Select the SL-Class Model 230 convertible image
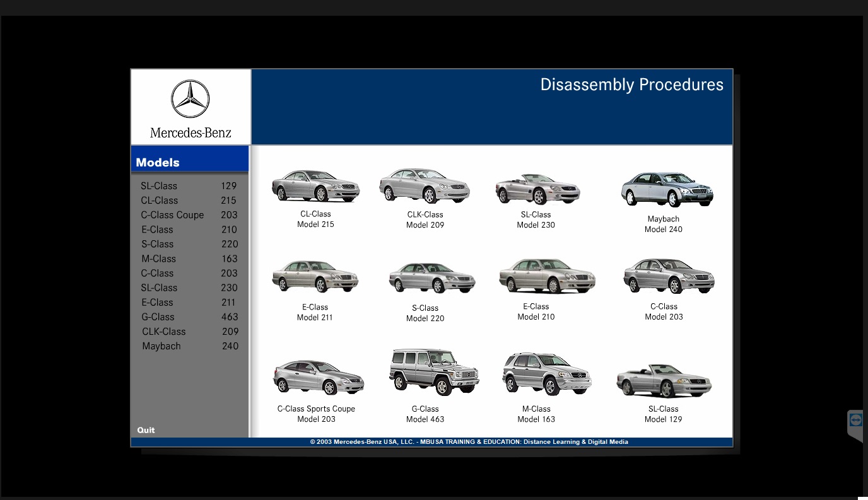 [537, 189]
